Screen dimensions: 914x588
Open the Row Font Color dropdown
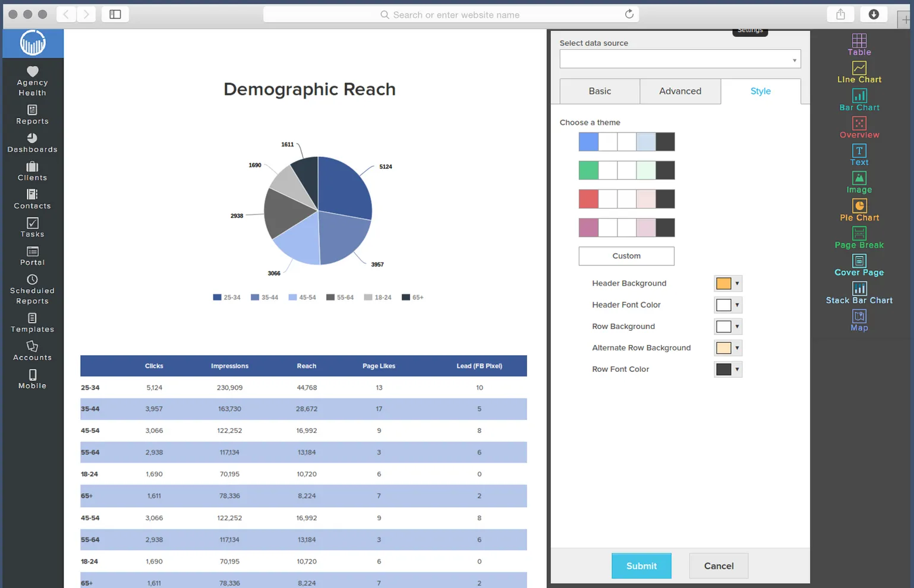coord(737,369)
